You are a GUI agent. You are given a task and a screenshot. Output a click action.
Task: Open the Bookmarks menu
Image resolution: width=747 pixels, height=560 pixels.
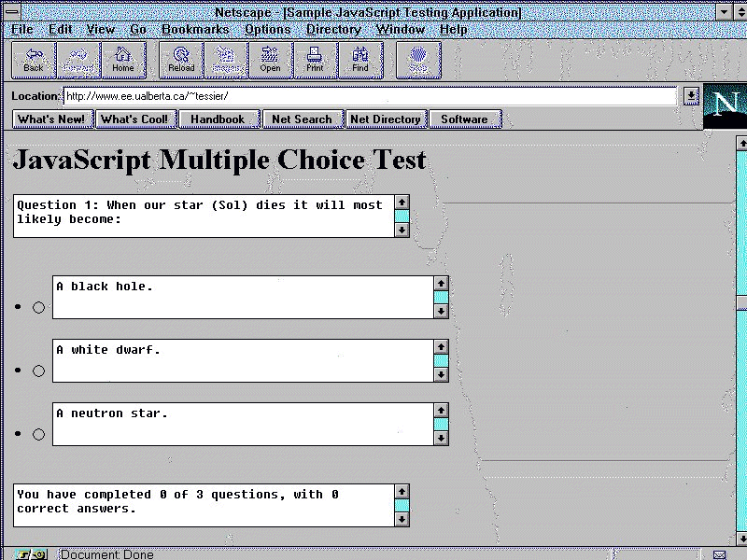pos(194,30)
